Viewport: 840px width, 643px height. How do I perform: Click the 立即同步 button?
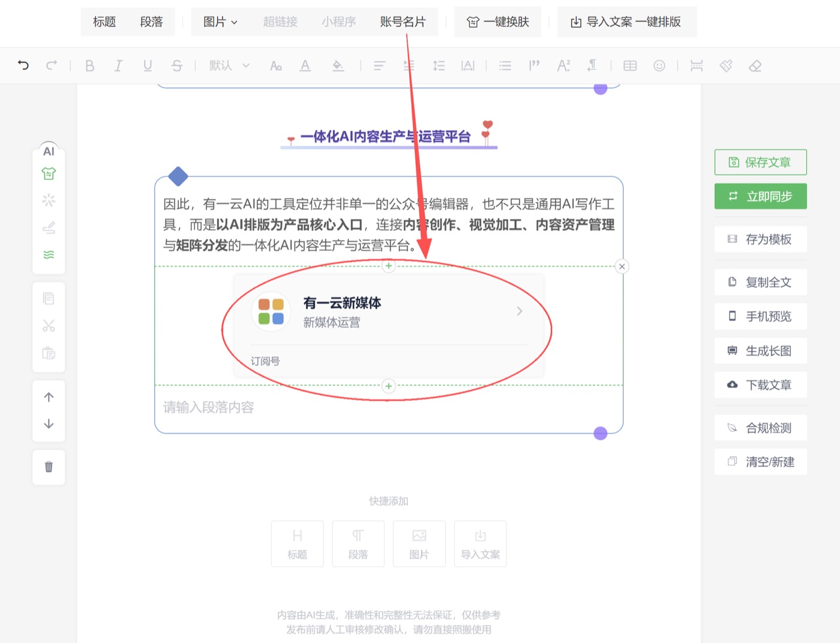tap(760, 196)
